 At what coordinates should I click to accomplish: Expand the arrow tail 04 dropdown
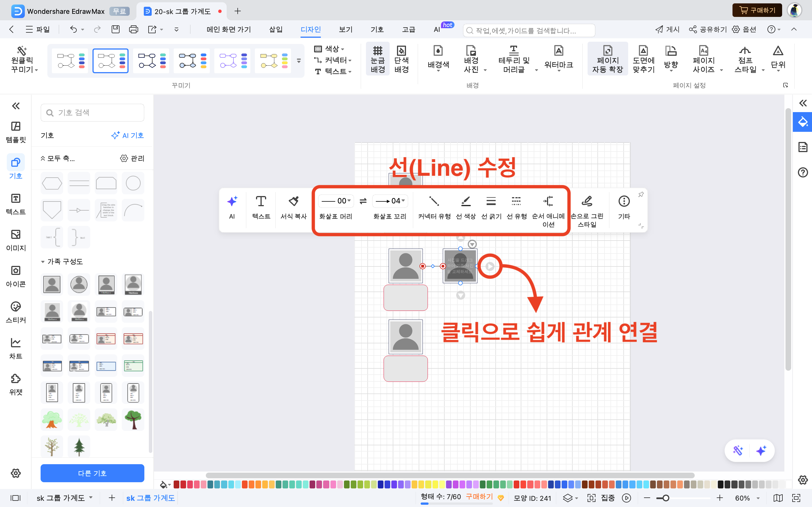point(403,201)
